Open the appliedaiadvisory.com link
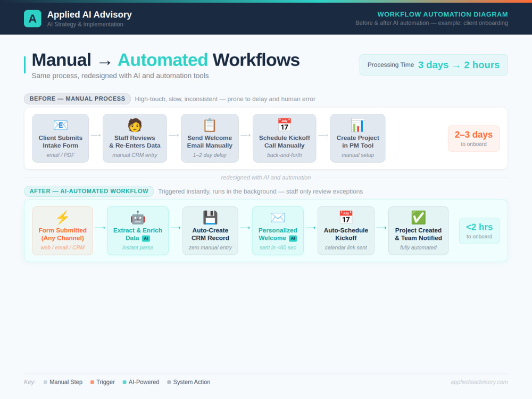 pos(479,382)
